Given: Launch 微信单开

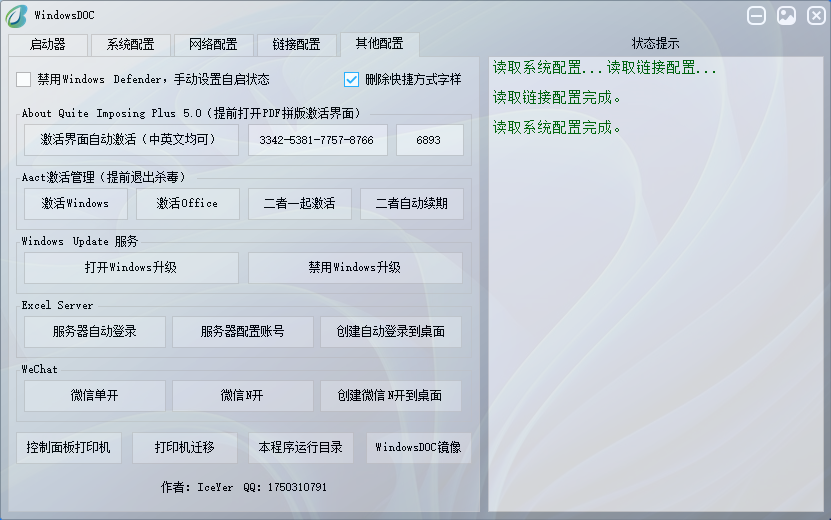Looking at the screenshot, I should [x=94, y=396].
